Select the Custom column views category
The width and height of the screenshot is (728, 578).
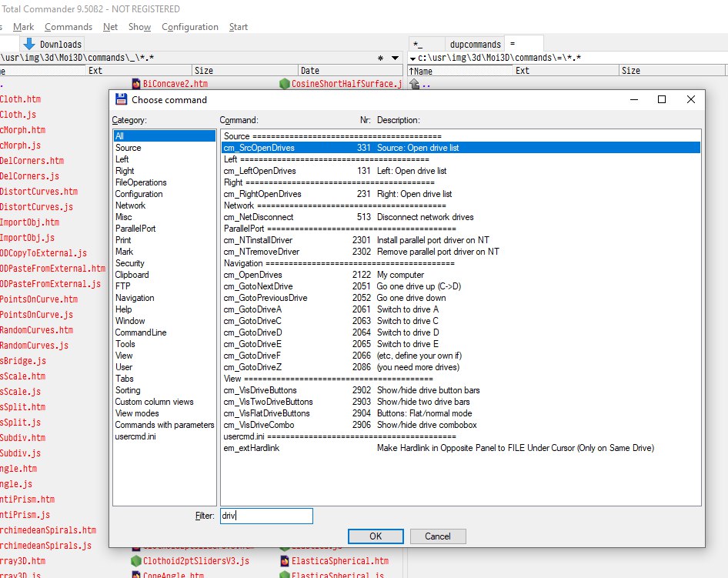tap(165, 402)
